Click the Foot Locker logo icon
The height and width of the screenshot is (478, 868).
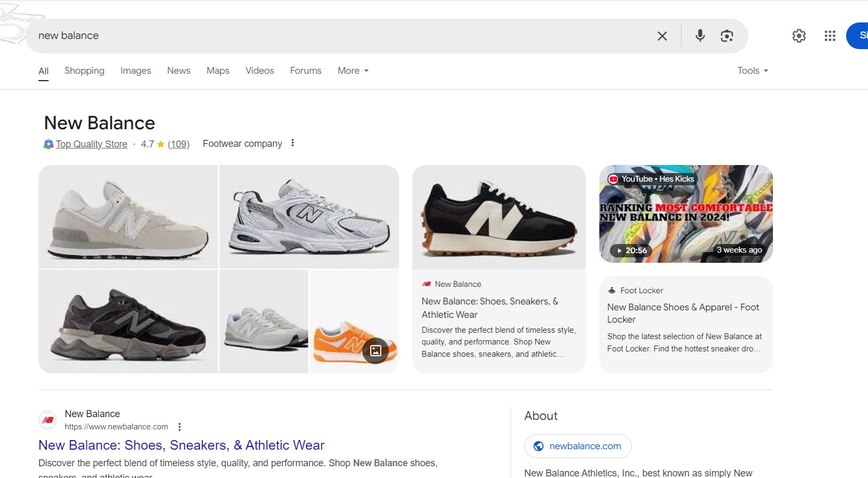pyautogui.click(x=612, y=291)
